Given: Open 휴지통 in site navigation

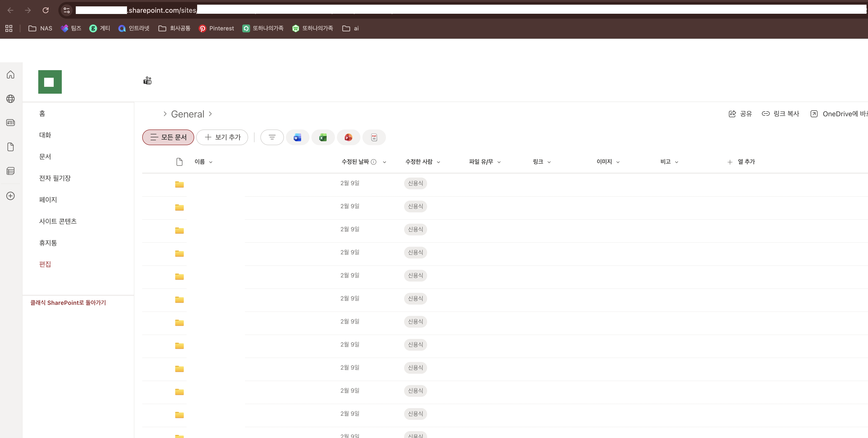Looking at the screenshot, I should [x=48, y=243].
